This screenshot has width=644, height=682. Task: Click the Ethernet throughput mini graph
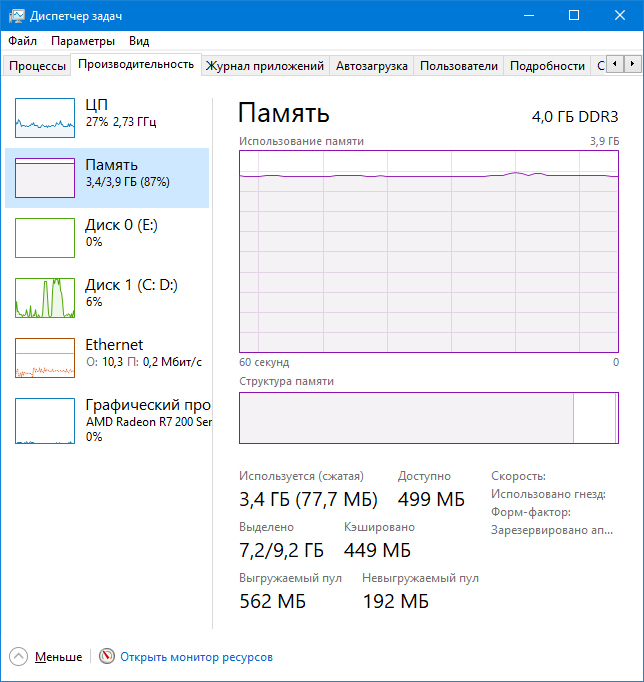pyautogui.click(x=45, y=358)
